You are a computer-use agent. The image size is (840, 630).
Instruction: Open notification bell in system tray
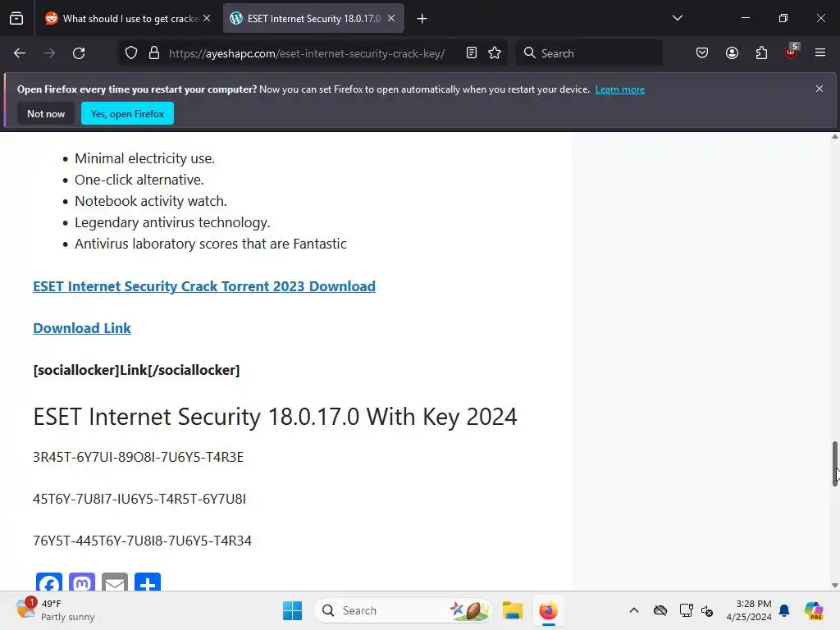point(784,610)
